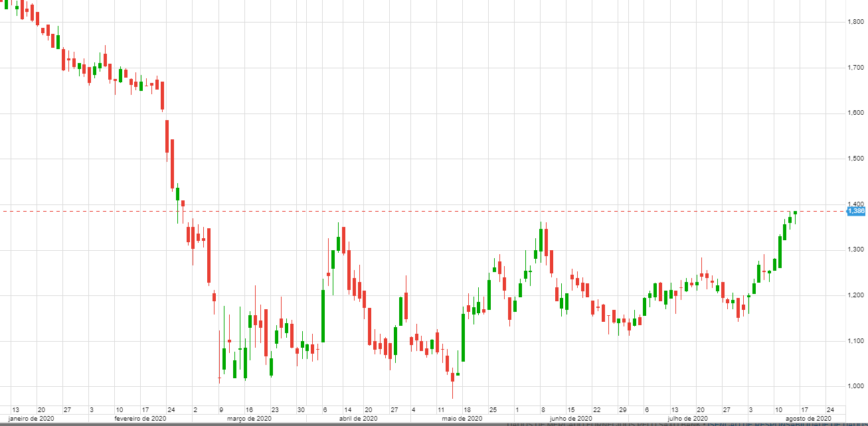This screenshot has height=426, width=868.
Task: Click the day label 8 in June
Action: coord(543,409)
